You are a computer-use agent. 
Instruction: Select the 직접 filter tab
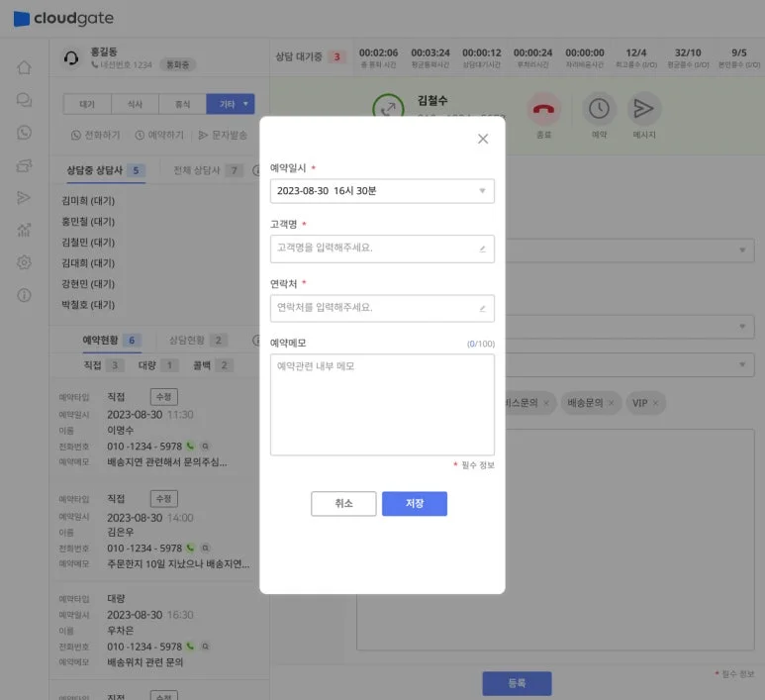click(x=104, y=365)
